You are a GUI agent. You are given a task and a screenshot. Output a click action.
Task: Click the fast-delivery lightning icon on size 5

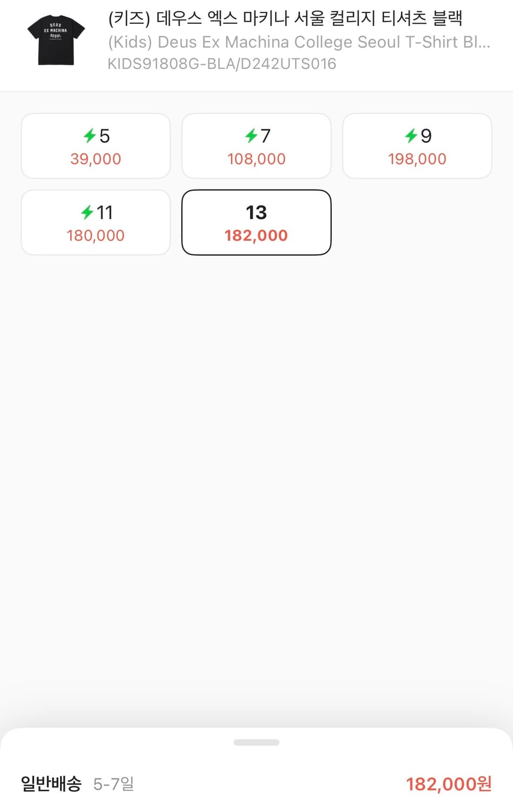tap(89, 135)
